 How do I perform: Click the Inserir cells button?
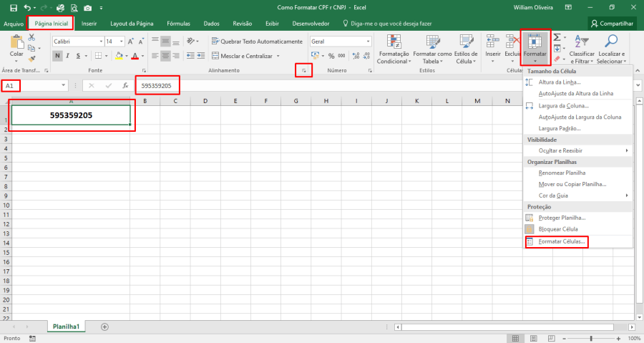coord(493,49)
